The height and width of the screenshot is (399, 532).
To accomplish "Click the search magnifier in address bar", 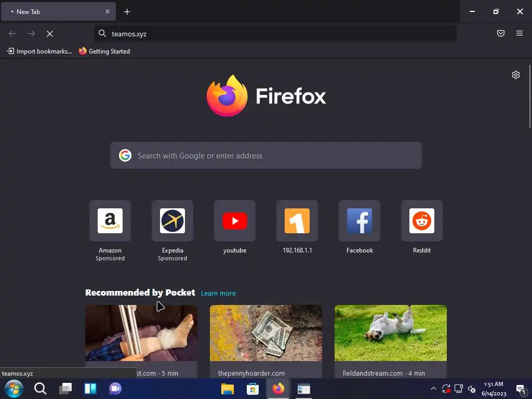I will pos(102,33).
